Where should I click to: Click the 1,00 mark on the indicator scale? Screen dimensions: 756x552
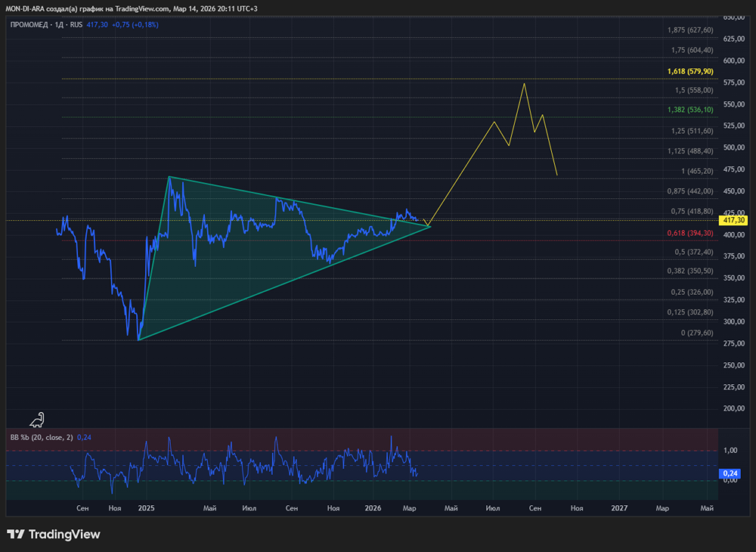pyautogui.click(x=730, y=450)
